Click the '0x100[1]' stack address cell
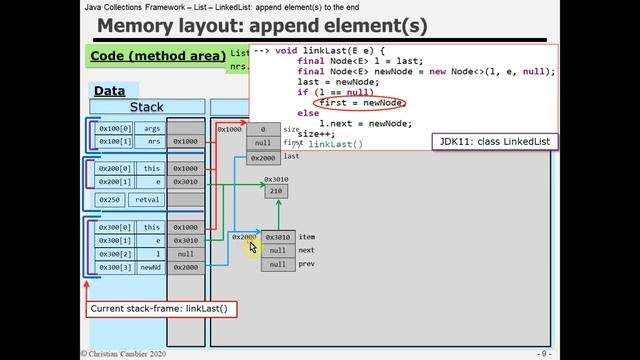 115,142
